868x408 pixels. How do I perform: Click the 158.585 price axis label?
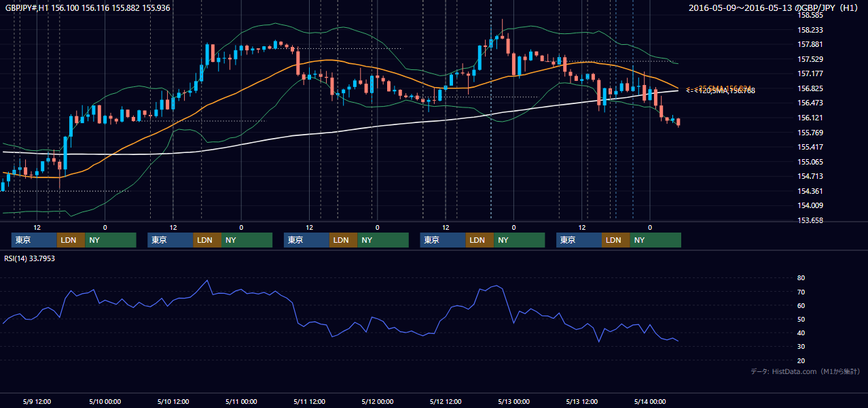pos(810,15)
